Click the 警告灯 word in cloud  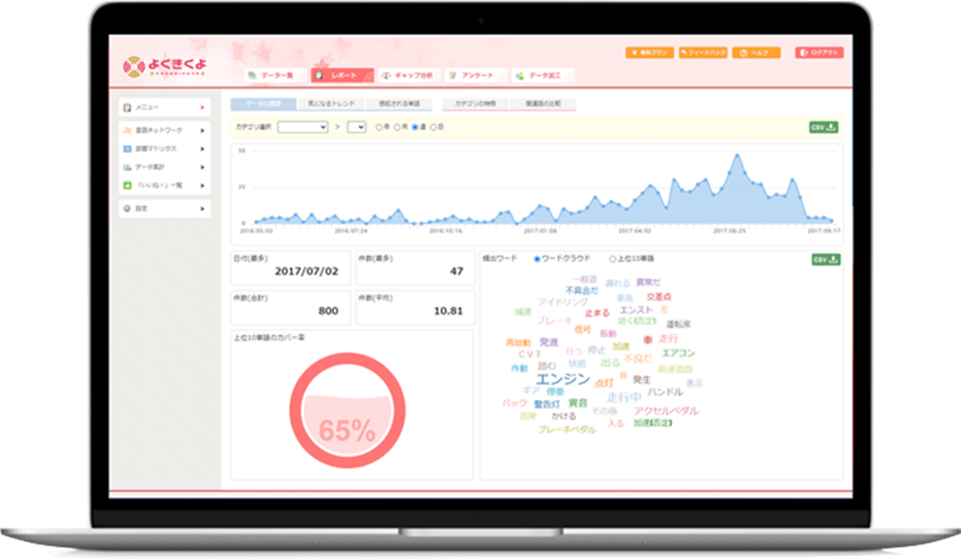coord(547,404)
